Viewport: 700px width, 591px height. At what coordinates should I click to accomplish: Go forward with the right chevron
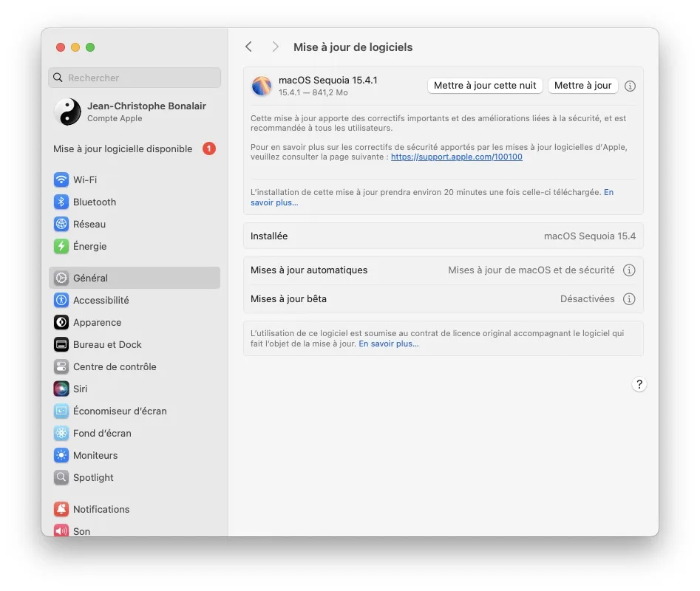[x=276, y=47]
